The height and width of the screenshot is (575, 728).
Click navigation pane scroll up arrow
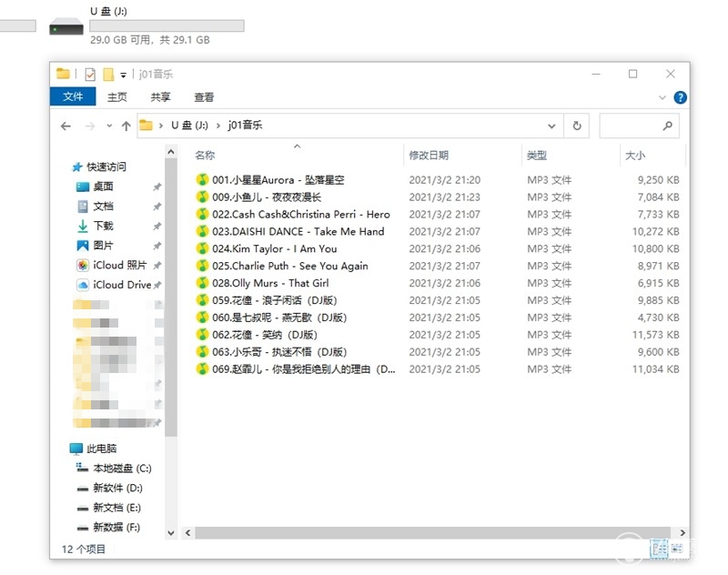coord(171,152)
